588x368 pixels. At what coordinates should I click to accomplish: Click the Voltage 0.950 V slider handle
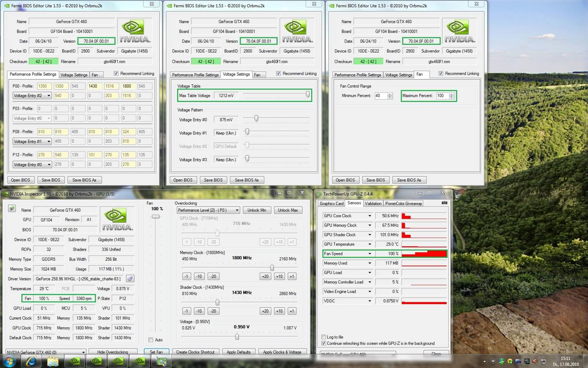[237, 336]
